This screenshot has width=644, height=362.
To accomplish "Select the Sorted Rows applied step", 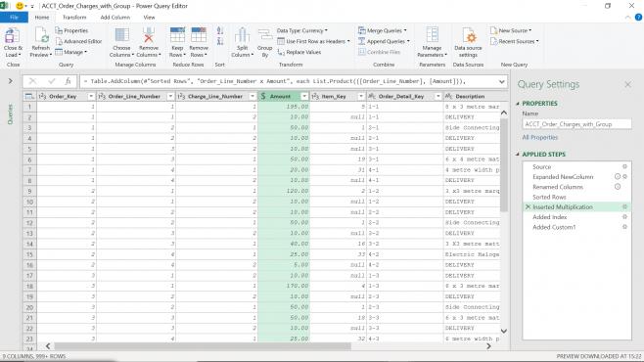I will [x=549, y=197].
